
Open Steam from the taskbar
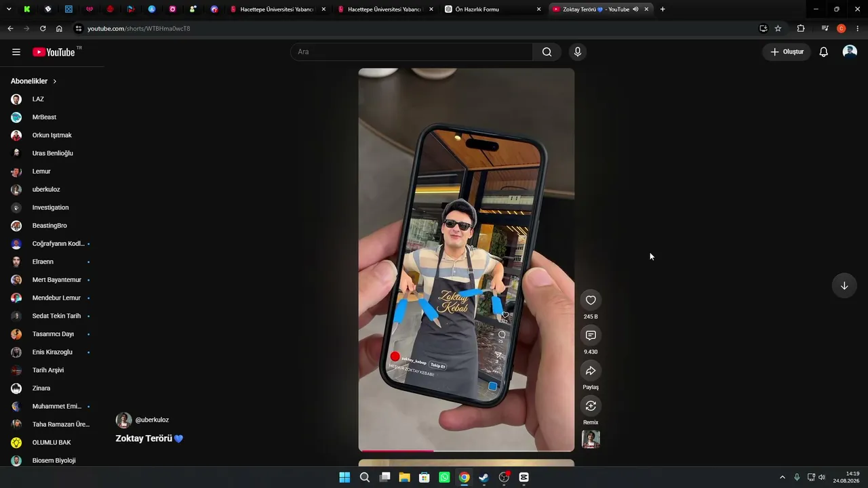click(x=484, y=477)
